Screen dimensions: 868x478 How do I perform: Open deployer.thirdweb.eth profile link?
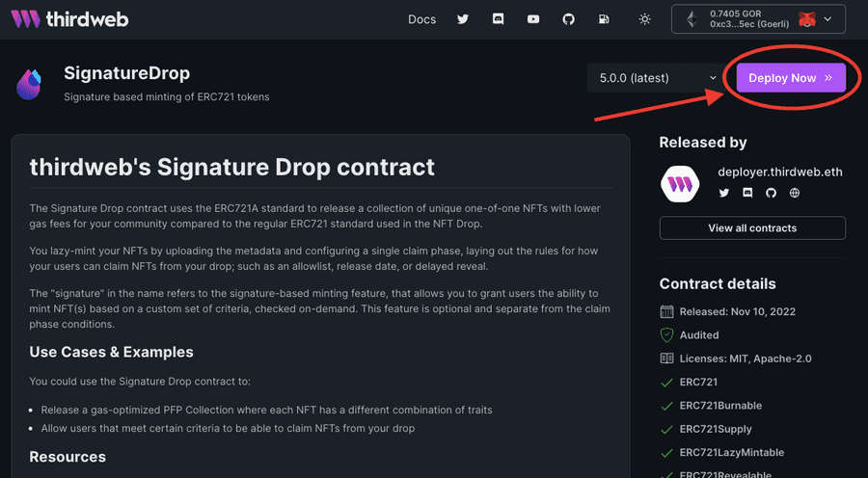[x=780, y=173]
